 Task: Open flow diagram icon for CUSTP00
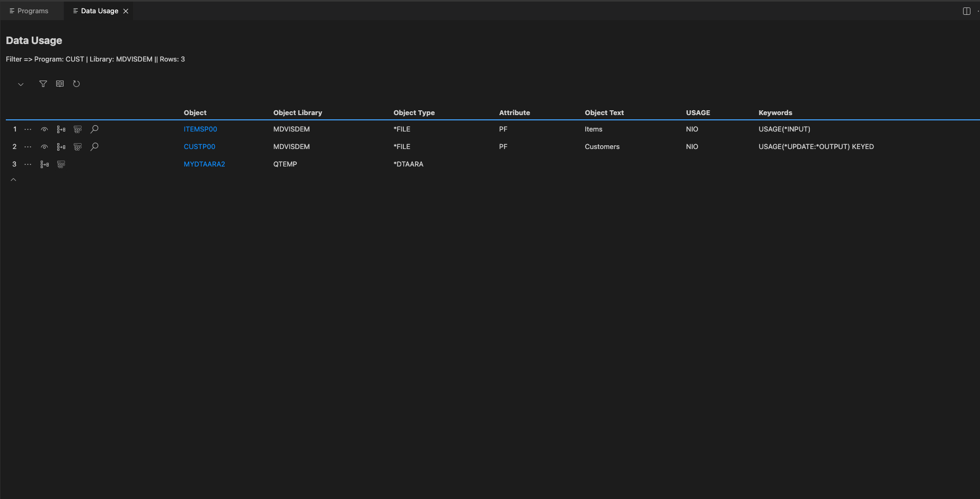[61, 147]
